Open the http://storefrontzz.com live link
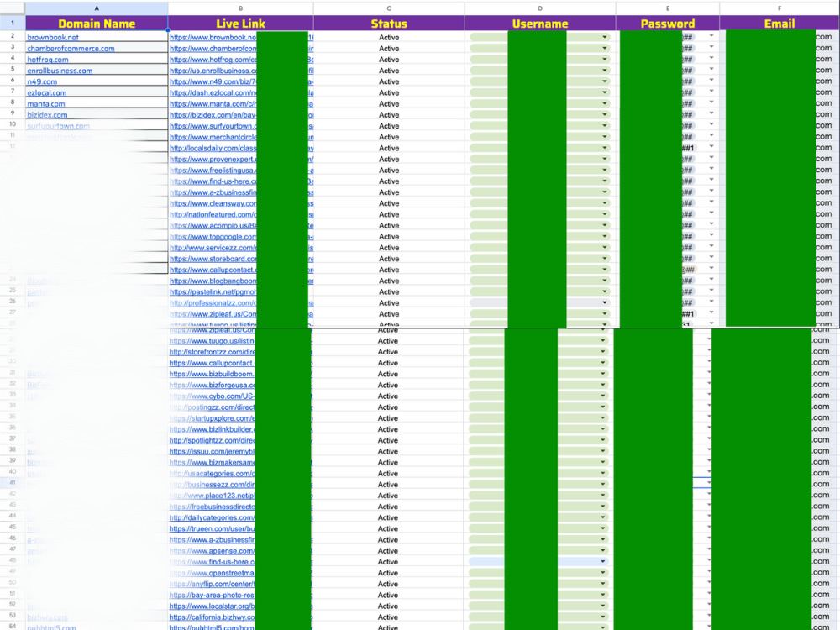The width and height of the screenshot is (840, 630). pos(213,352)
